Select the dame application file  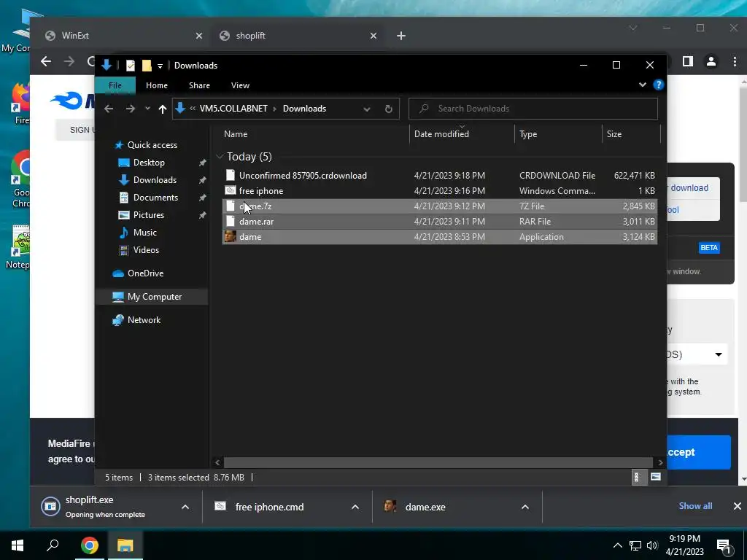coord(440,237)
